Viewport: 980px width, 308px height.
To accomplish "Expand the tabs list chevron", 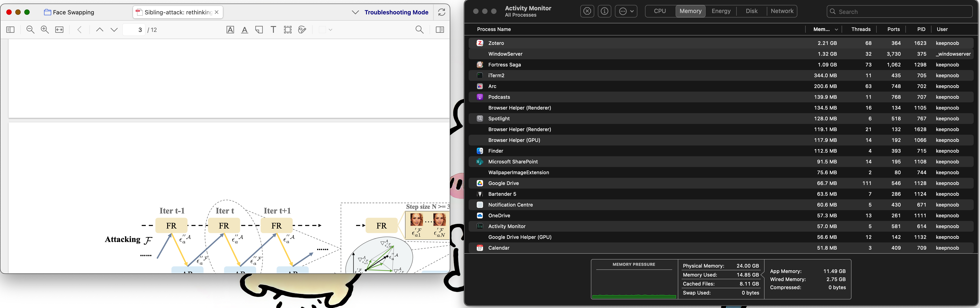I will click(355, 12).
